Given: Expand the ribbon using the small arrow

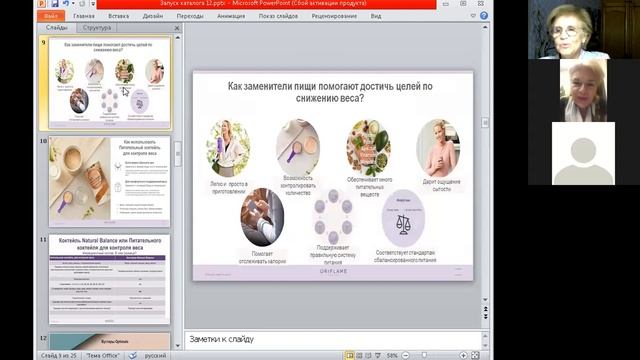Looking at the screenshot, I should [473, 16].
